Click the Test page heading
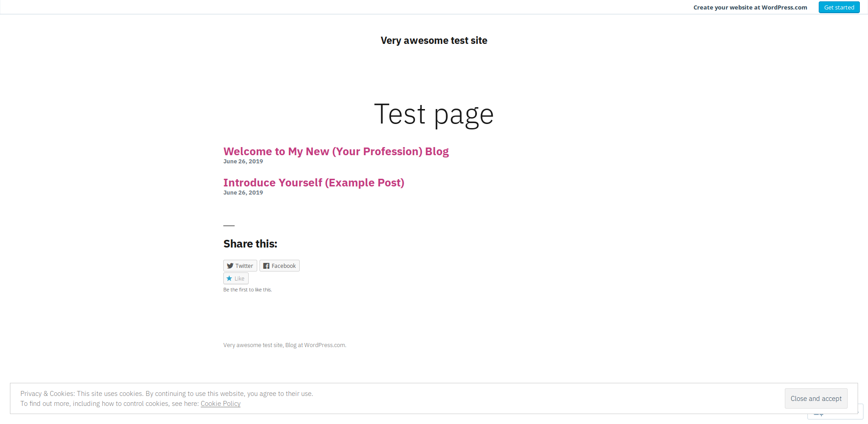 tap(434, 114)
